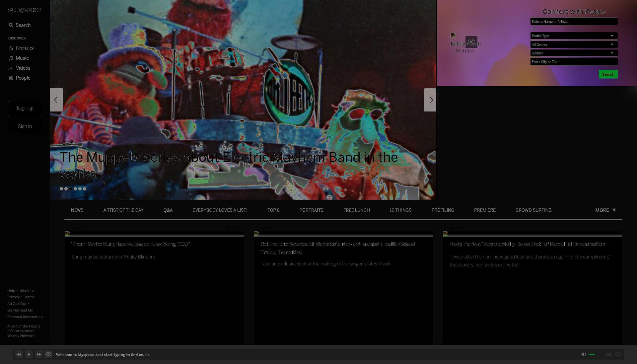Go to People in Discover menu
Viewport: 637px width, 364px height.
point(20,78)
